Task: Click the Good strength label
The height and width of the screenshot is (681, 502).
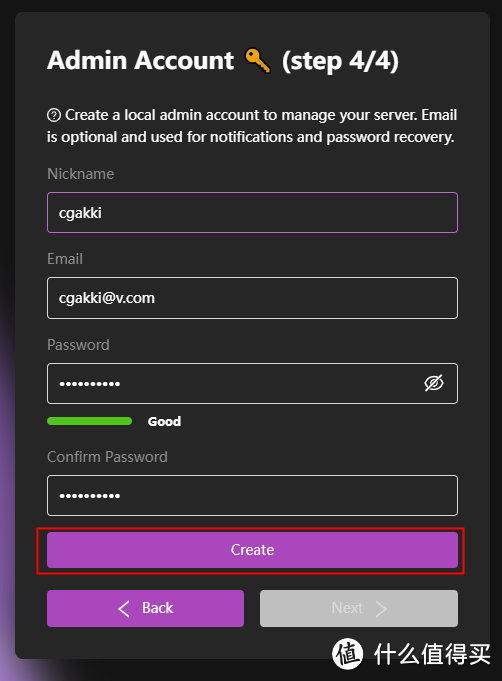Action: point(164,421)
